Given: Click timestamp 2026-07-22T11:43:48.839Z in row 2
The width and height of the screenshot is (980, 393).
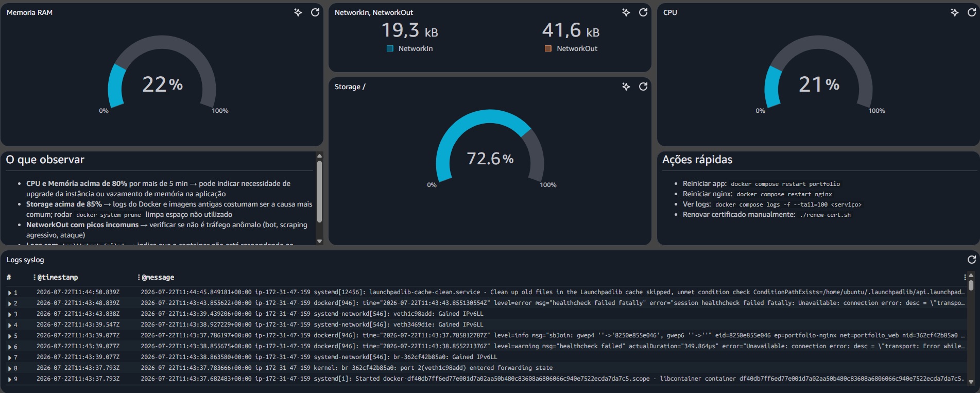Looking at the screenshot, I should click(x=78, y=303).
